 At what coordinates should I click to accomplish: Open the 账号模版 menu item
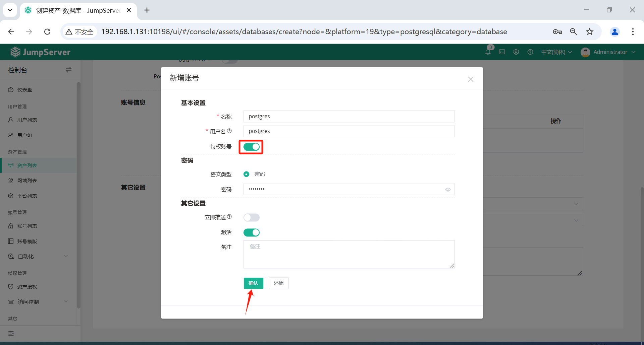(x=39, y=241)
